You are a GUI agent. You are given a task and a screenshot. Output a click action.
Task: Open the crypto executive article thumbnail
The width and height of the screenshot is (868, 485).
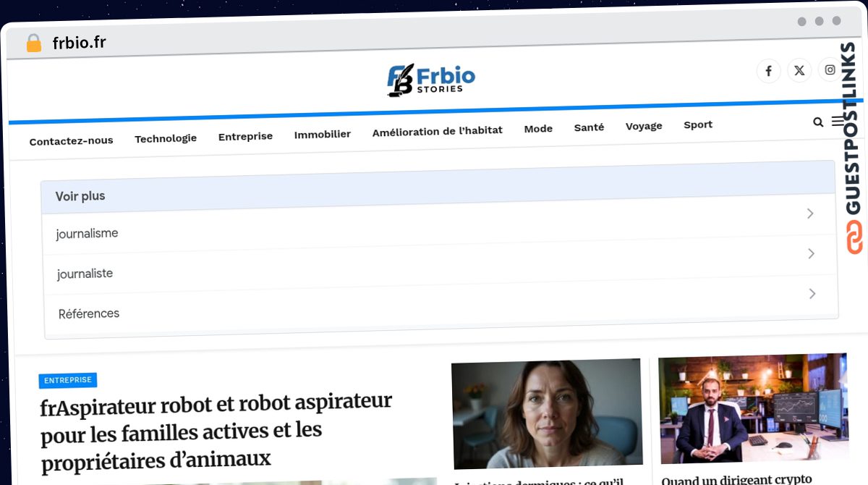pos(754,409)
